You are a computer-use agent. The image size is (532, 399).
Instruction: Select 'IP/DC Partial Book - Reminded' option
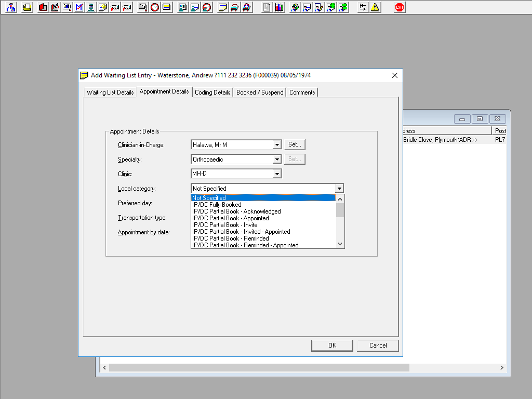coord(263,238)
